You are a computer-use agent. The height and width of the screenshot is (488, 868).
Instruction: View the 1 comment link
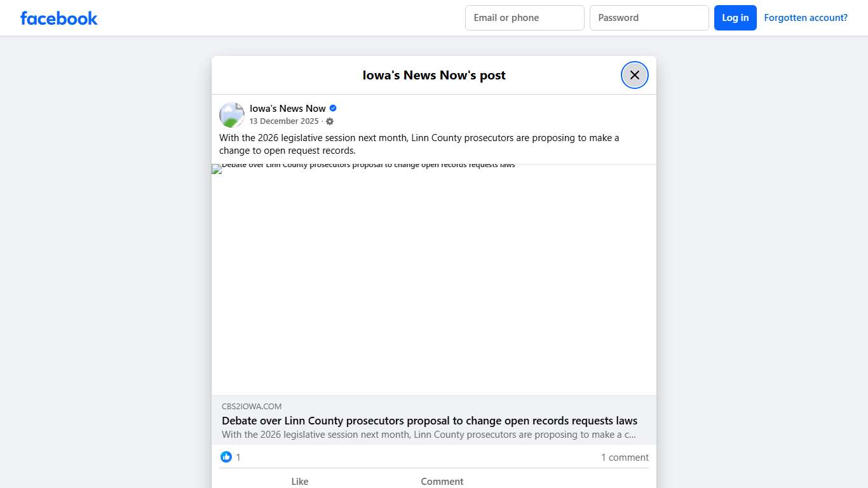[625, 457]
